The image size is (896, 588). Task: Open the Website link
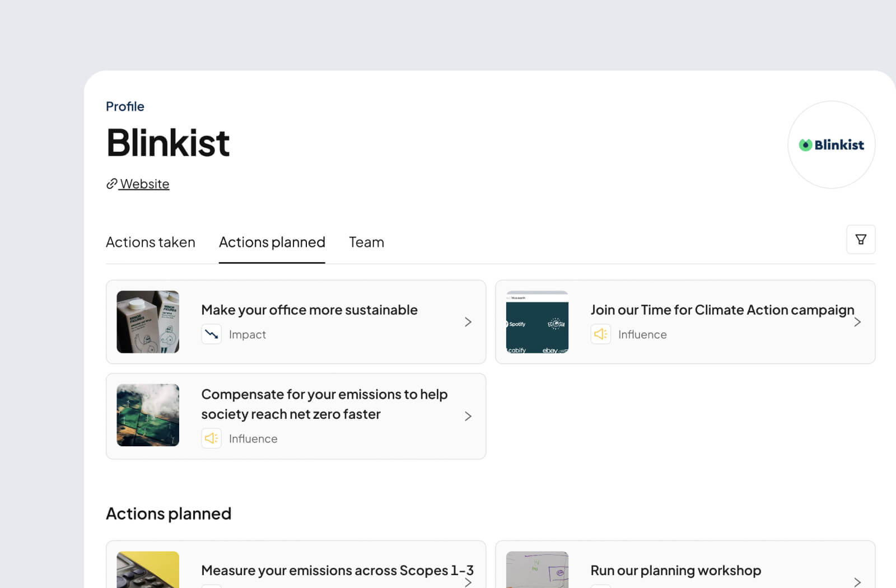coord(144,184)
